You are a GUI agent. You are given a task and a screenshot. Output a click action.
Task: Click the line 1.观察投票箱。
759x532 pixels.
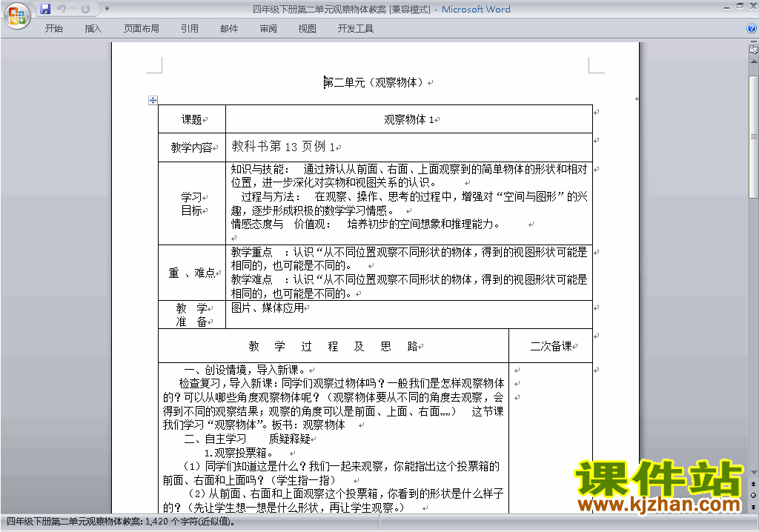coord(239,453)
